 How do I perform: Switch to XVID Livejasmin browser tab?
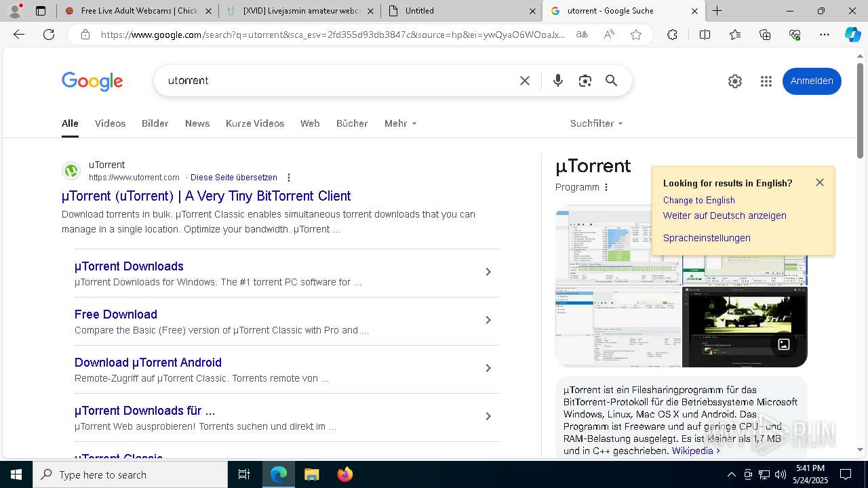point(300,11)
